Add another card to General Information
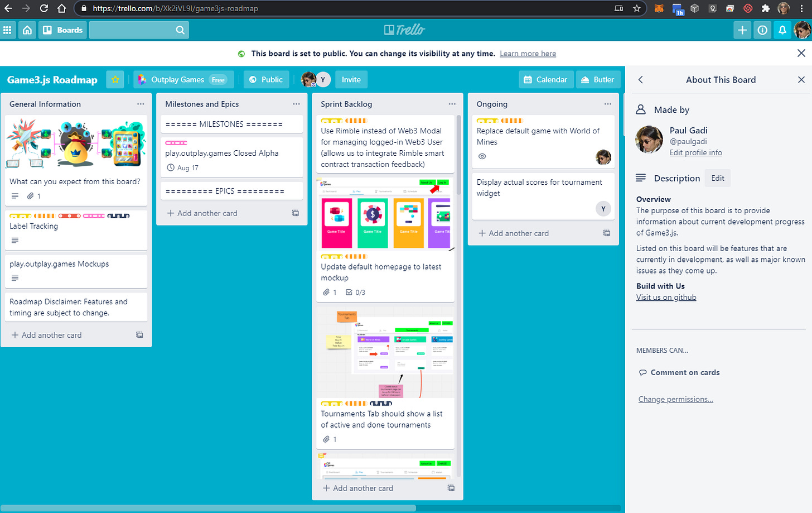 [x=46, y=335]
